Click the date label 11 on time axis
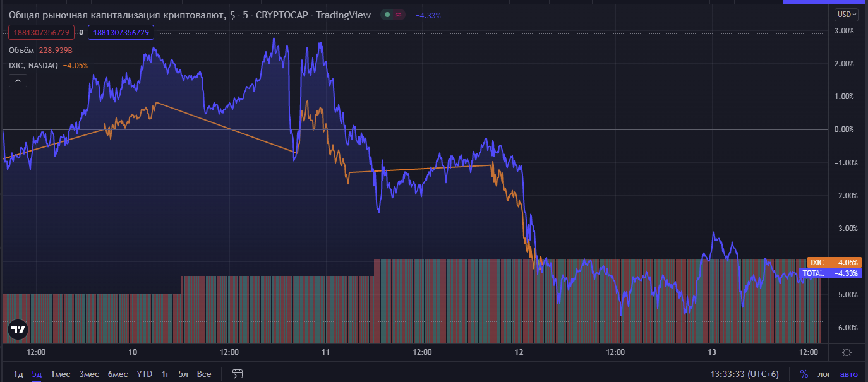The height and width of the screenshot is (382, 868). click(x=326, y=352)
